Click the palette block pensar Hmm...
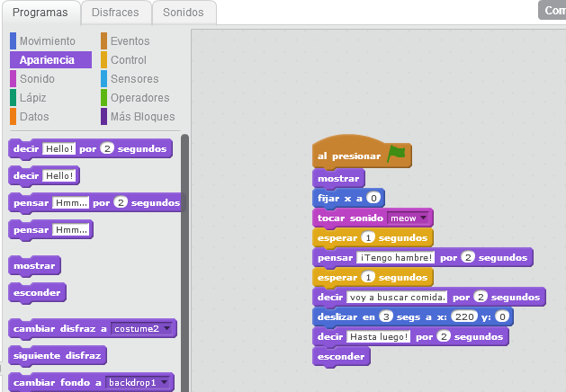 point(50,230)
